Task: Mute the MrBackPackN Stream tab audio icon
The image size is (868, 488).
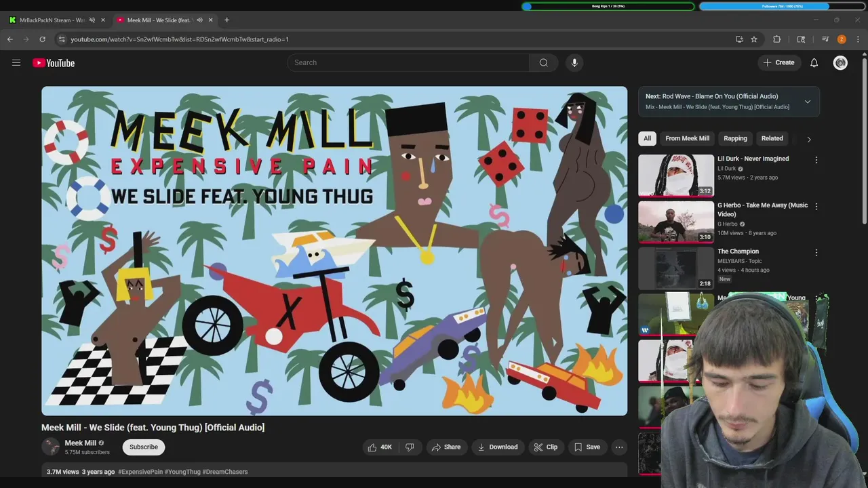Action: (92, 20)
